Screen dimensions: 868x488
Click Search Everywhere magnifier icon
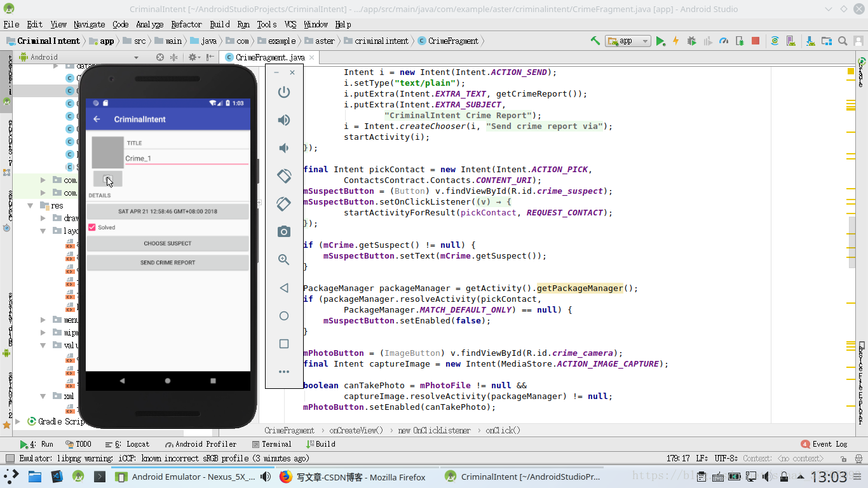pos(843,41)
